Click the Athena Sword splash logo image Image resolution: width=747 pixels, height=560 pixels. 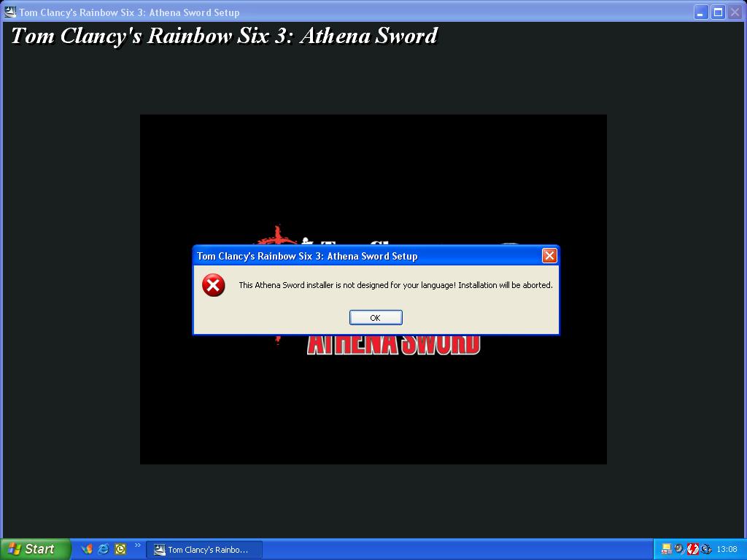373,289
